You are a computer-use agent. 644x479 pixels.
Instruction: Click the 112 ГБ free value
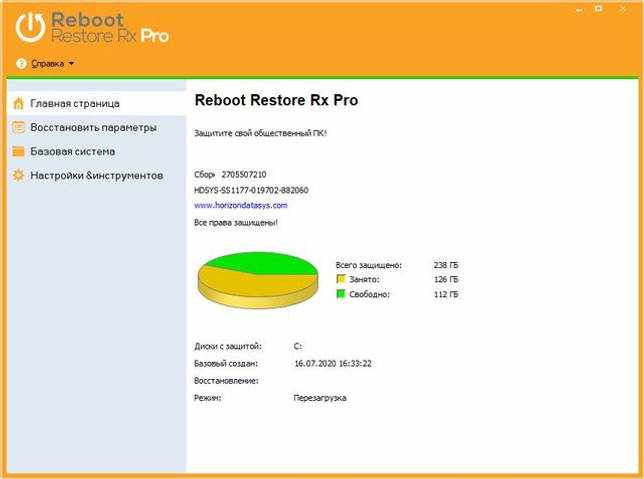tap(446, 294)
